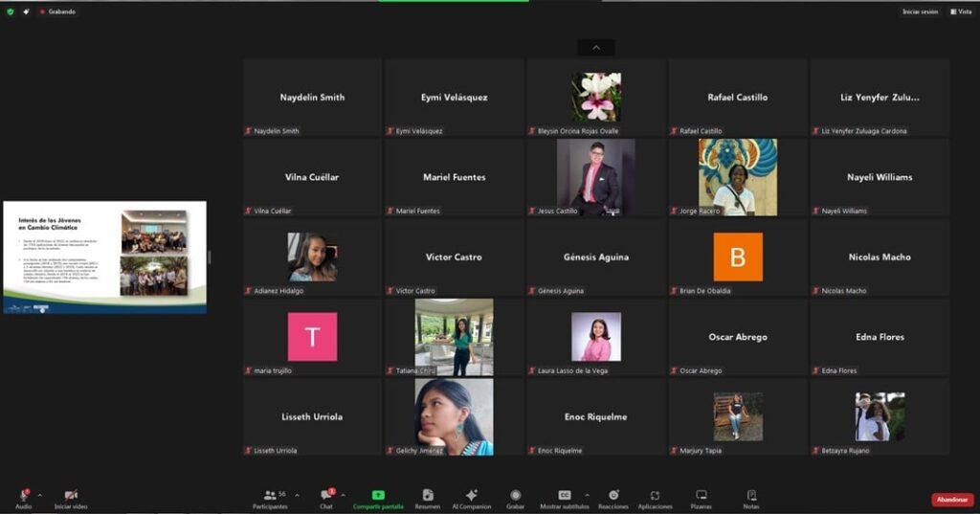
Task: Open Pizarras whiteboards
Action: (x=702, y=496)
